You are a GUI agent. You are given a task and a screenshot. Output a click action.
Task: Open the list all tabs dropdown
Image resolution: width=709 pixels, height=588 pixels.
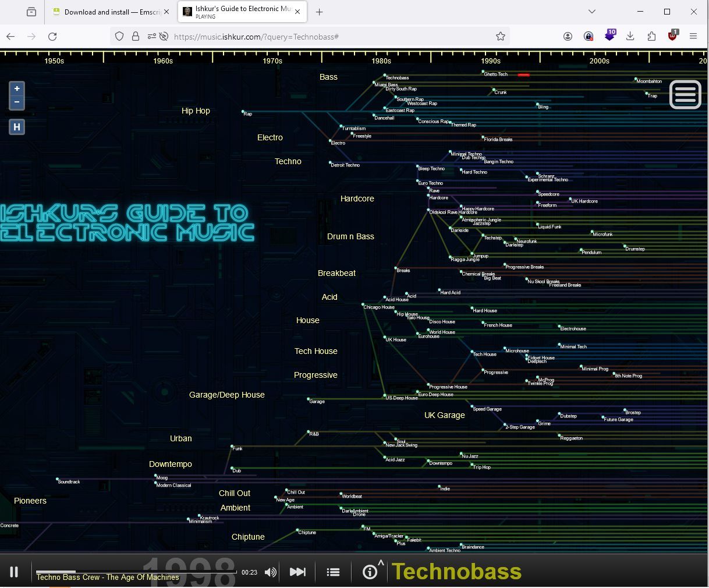[x=591, y=12]
